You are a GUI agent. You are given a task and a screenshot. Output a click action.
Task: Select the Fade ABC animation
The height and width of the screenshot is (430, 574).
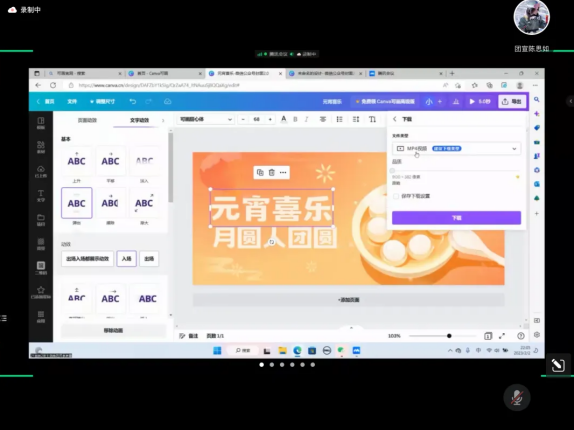pyautogui.click(x=144, y=161)
